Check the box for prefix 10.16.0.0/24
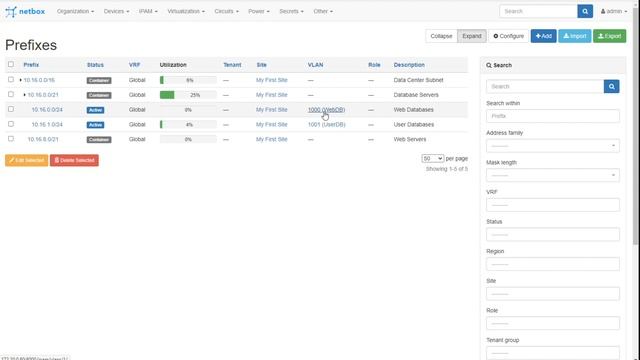640x360 pixels. coord(11,109)
